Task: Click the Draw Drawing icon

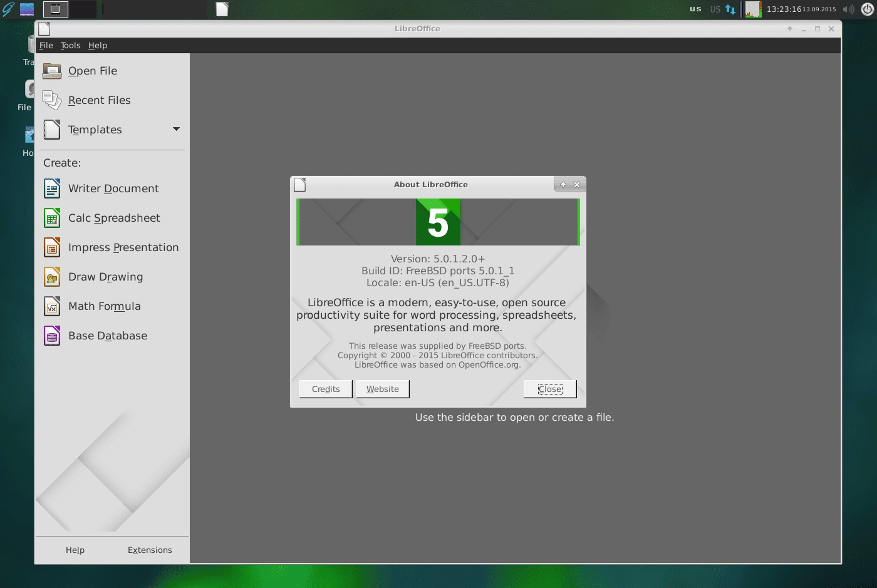Action: tap(52, 277)
